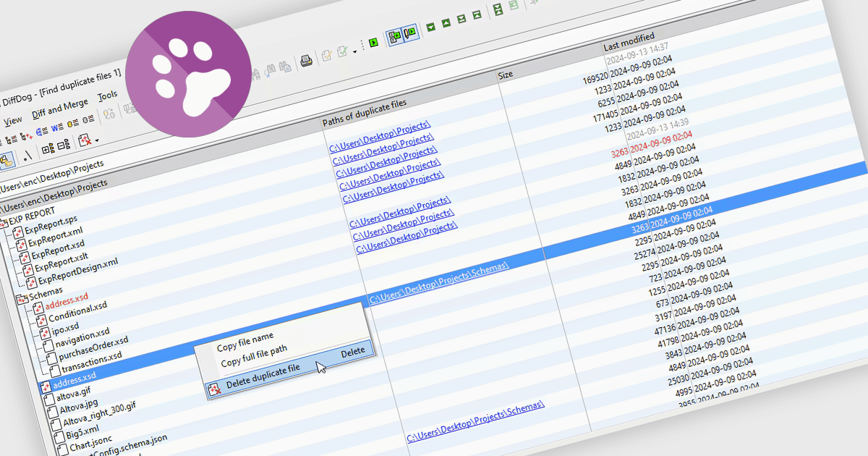Jump to Last difference icon
The height and width of the screenshot is (456, 868).
(461, 19)
